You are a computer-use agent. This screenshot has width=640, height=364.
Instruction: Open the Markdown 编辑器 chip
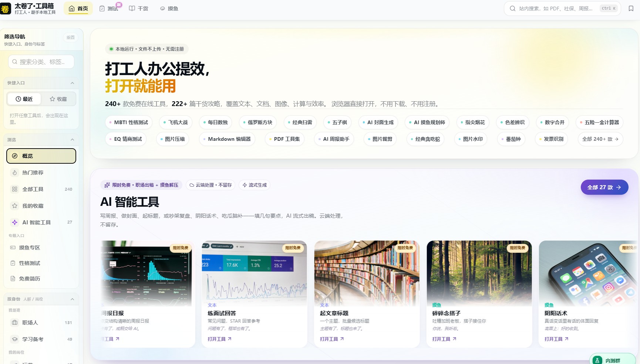point(227,139)
